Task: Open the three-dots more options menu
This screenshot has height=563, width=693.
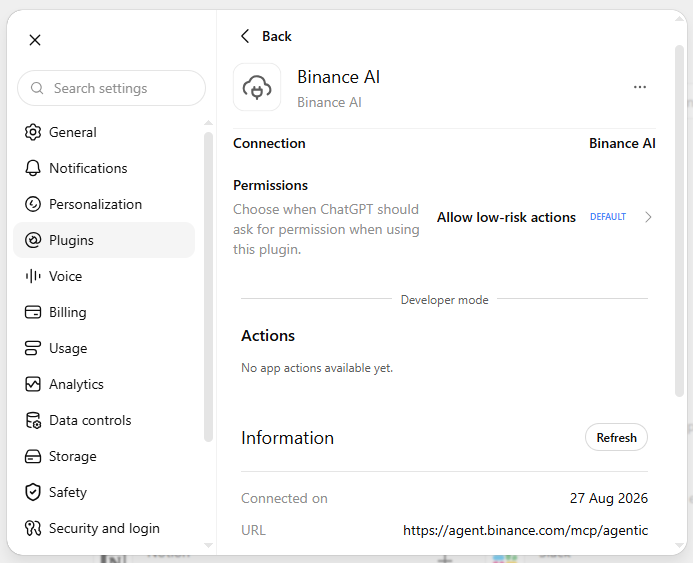Action: click(x=640, y=87)
